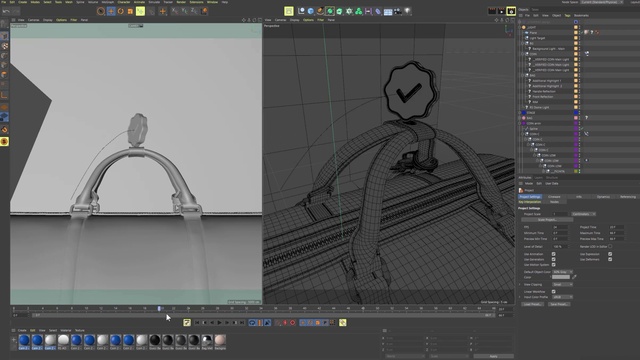Select the pink Background material sphere
The width and height of the screenshot is (640, 360).
[220, 340]
